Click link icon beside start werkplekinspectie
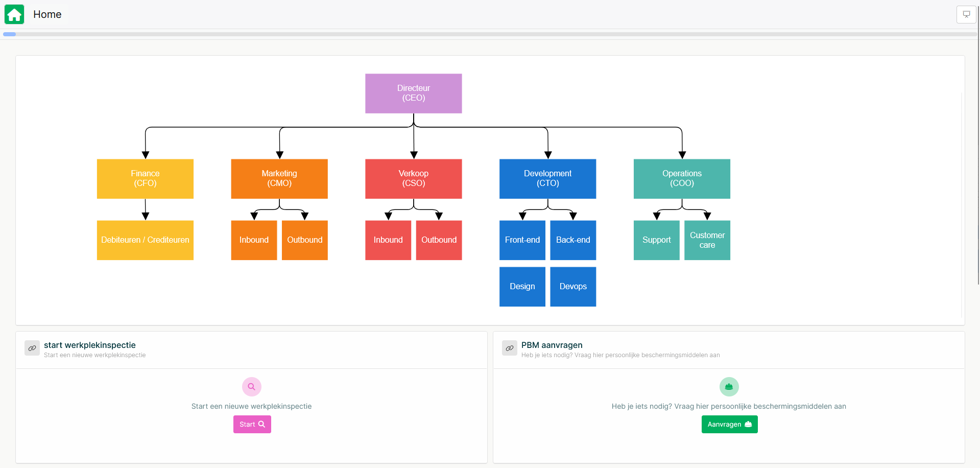Screen dimensions: 980x468 point(32,348)
